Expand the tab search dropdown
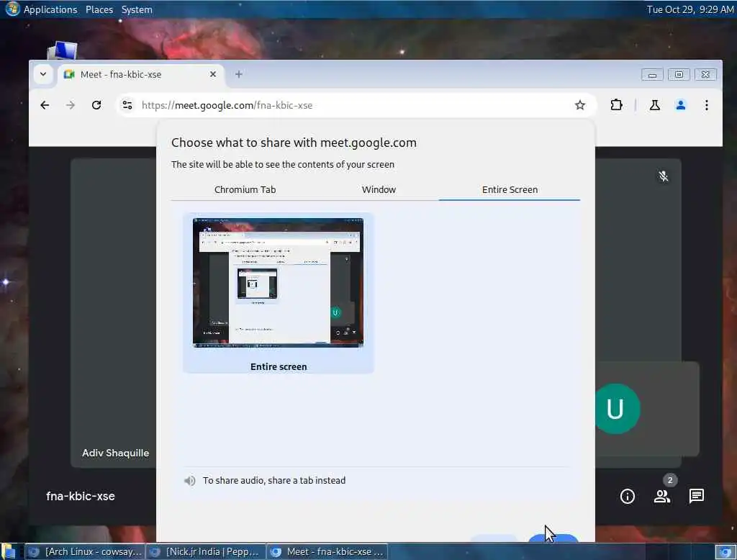The height and width of the screenshot is (560, 737). [43, 74]
